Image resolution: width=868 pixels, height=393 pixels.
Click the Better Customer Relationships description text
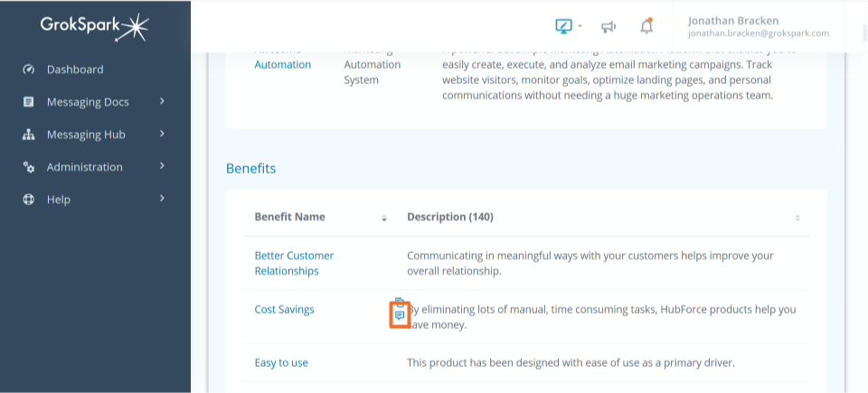(590, 264)
